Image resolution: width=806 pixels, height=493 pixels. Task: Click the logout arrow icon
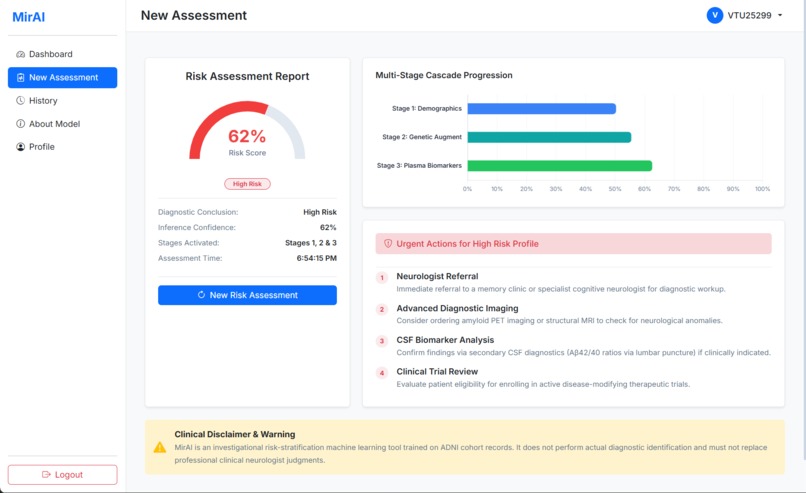click(x=46, y=474)
